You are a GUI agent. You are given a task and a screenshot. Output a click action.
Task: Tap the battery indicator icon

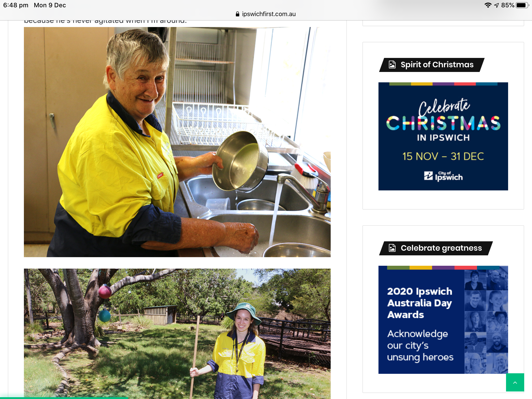[522, 5]
